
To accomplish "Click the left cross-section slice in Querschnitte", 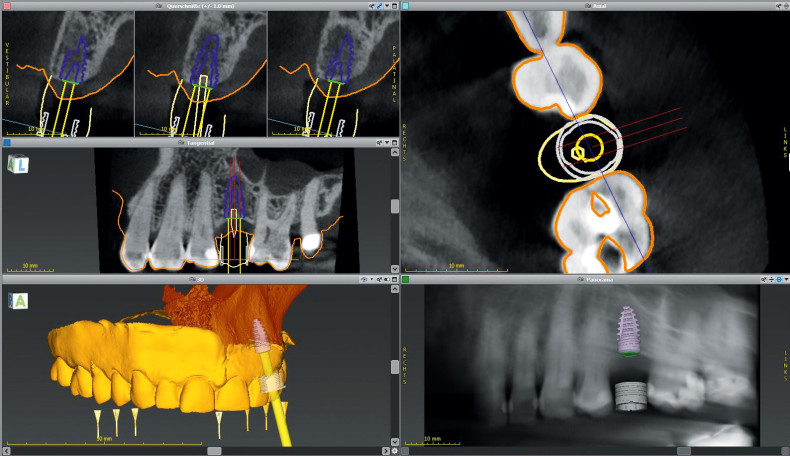I will pos(68,74).
